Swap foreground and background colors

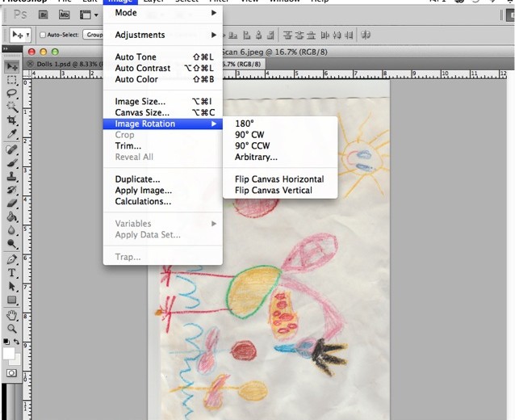tap(16, 342)
